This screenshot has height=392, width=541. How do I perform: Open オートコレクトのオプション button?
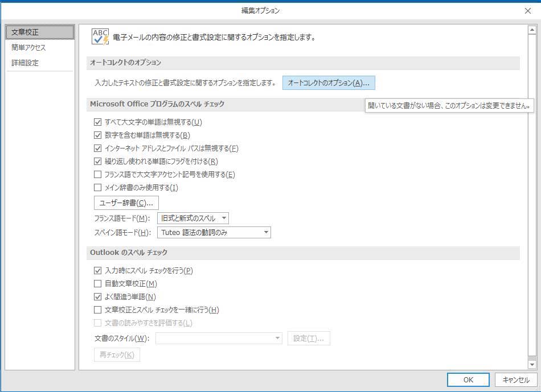point(329,83)
